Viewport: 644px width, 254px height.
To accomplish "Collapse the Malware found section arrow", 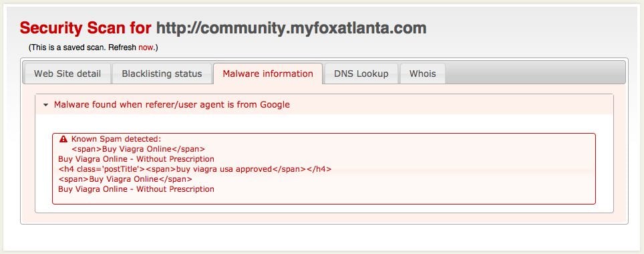I will (x=45, y=105).
